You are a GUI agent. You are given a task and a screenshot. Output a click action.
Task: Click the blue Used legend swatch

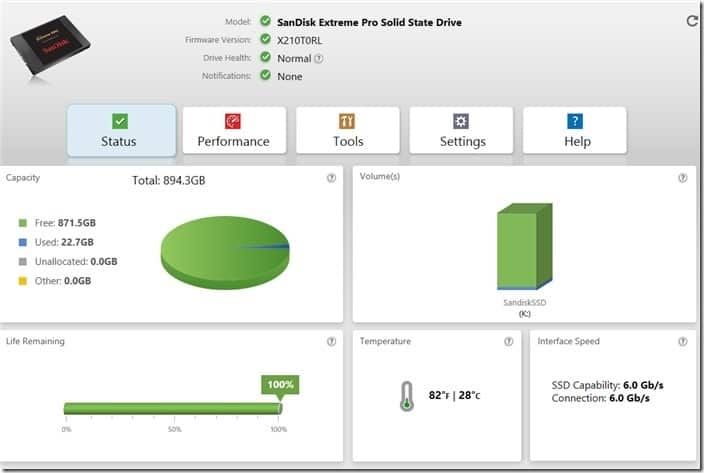coord(22,242)
